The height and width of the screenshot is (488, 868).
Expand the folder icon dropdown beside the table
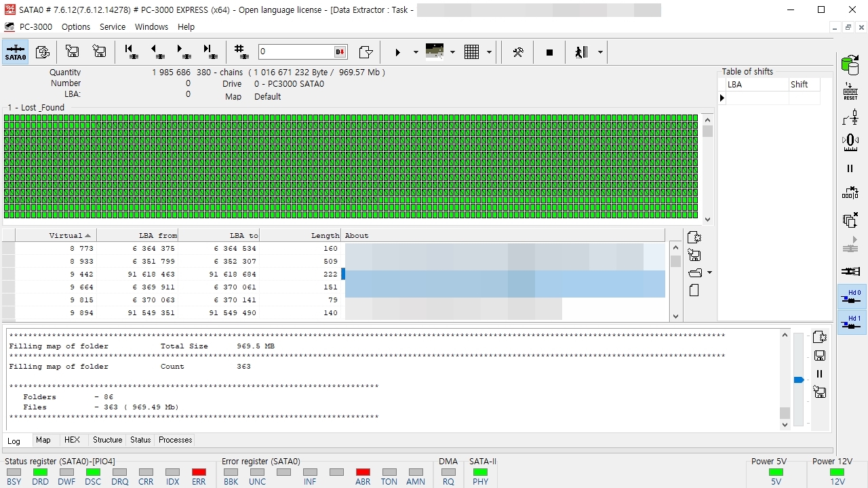pyautogui.click(x=709, y=272)
